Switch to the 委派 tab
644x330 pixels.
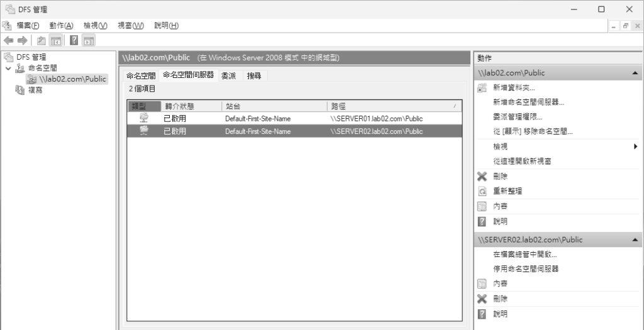click(229, 75)
